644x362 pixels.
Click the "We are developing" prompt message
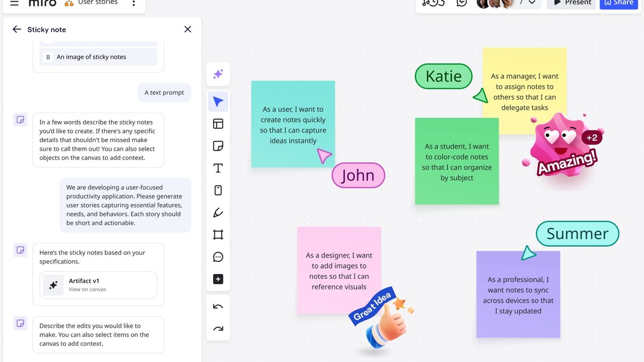point(125,205)
